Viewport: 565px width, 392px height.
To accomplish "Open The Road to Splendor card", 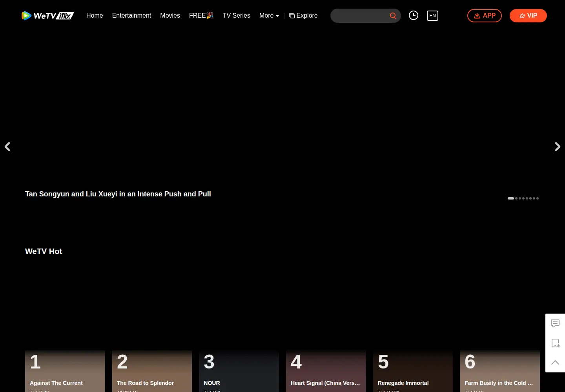I will pyautogui.click(x=152, y=371).
